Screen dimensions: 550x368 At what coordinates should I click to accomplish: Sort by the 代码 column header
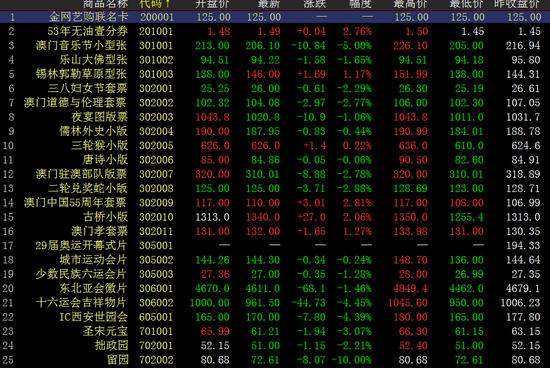tap(154, 4)
